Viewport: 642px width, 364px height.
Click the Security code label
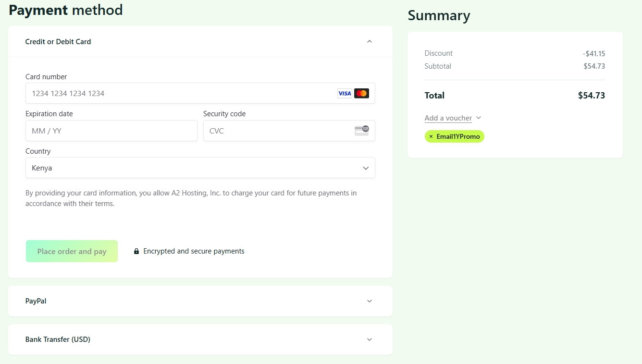coord(224,114)
